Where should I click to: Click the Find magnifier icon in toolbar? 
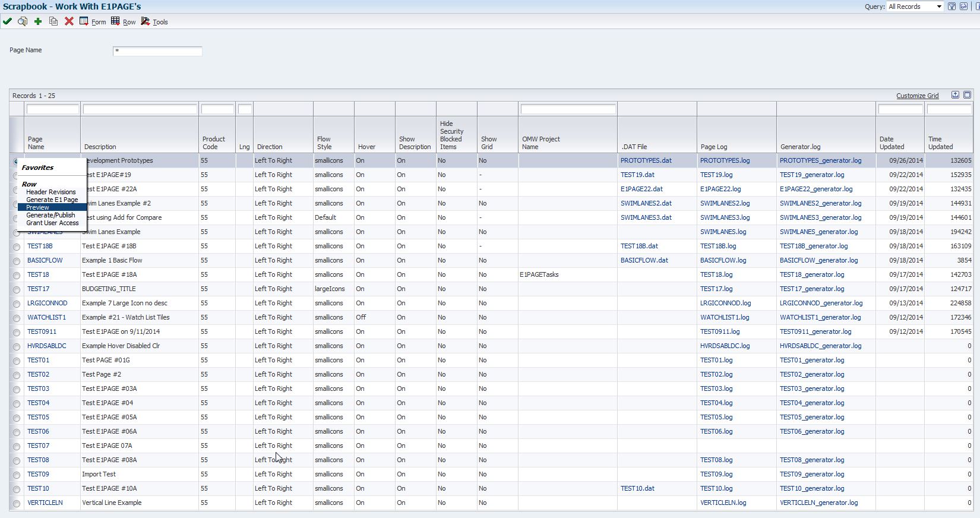click(x=23, y=21)
